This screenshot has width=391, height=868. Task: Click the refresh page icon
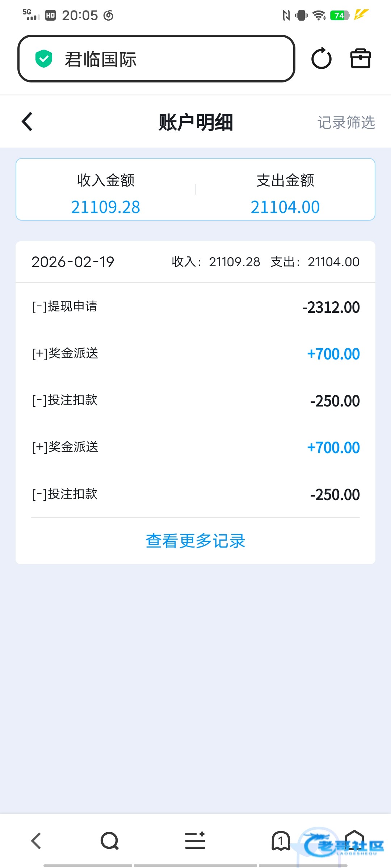[x=321, y=59]
